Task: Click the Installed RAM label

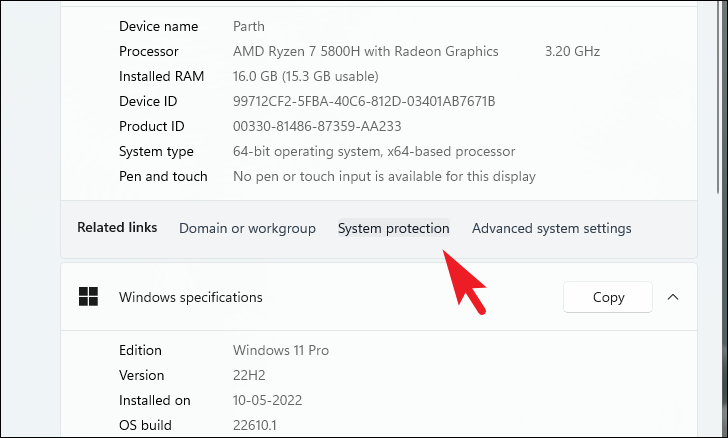Action: tap(162, 76)
